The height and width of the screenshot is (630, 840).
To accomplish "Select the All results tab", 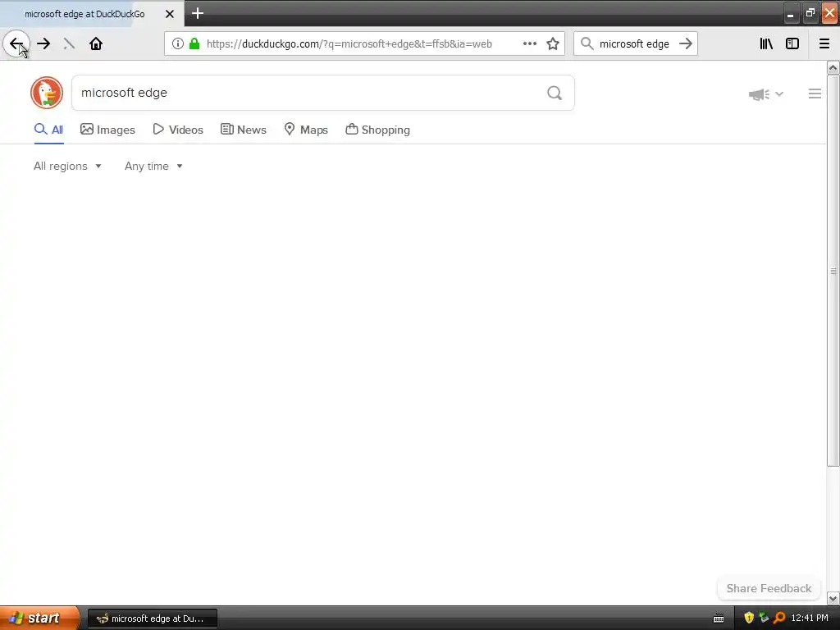I will click(x=48, y=130).
